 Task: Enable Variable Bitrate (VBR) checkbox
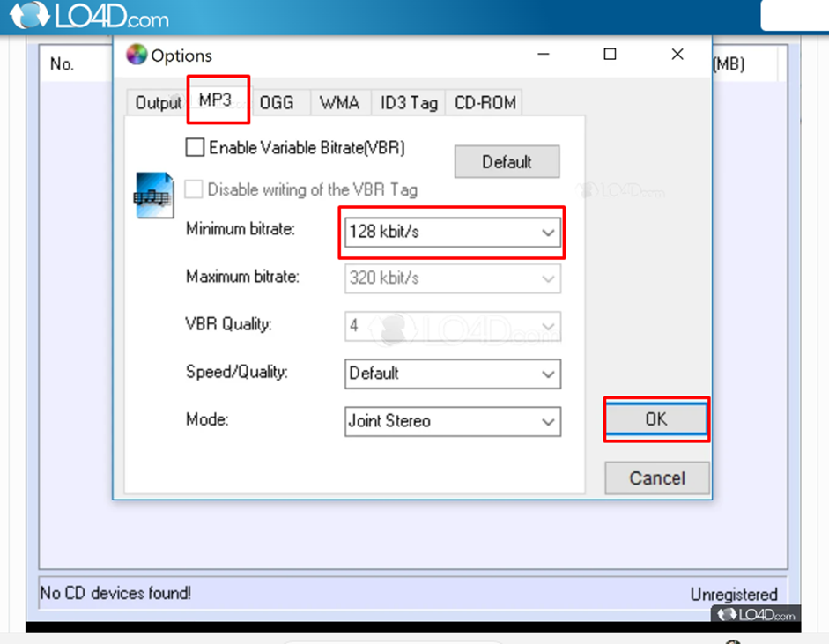coord(195,148)
